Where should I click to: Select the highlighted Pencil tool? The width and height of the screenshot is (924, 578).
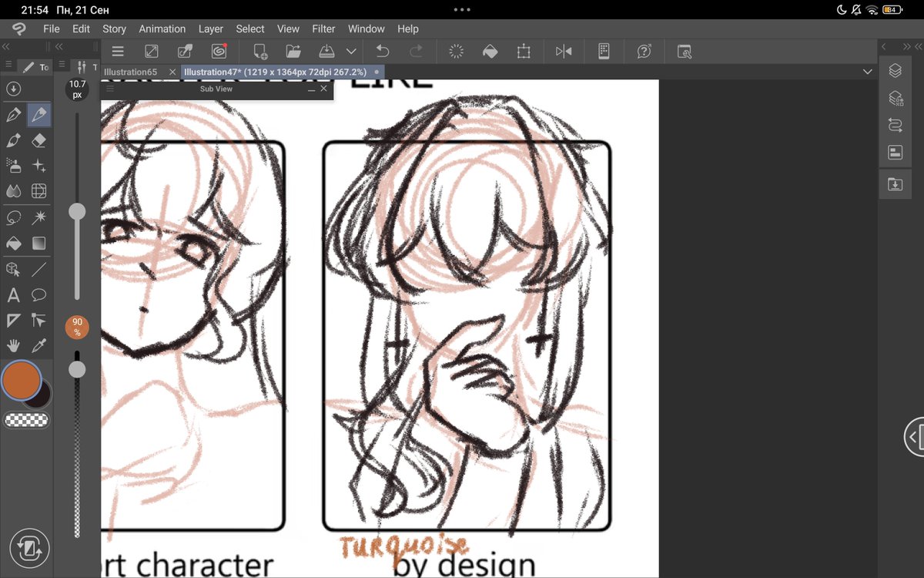(x=38, y=116)
